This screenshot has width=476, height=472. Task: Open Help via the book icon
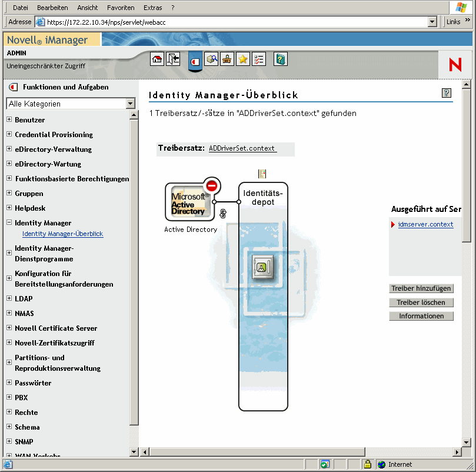[280, 59]
